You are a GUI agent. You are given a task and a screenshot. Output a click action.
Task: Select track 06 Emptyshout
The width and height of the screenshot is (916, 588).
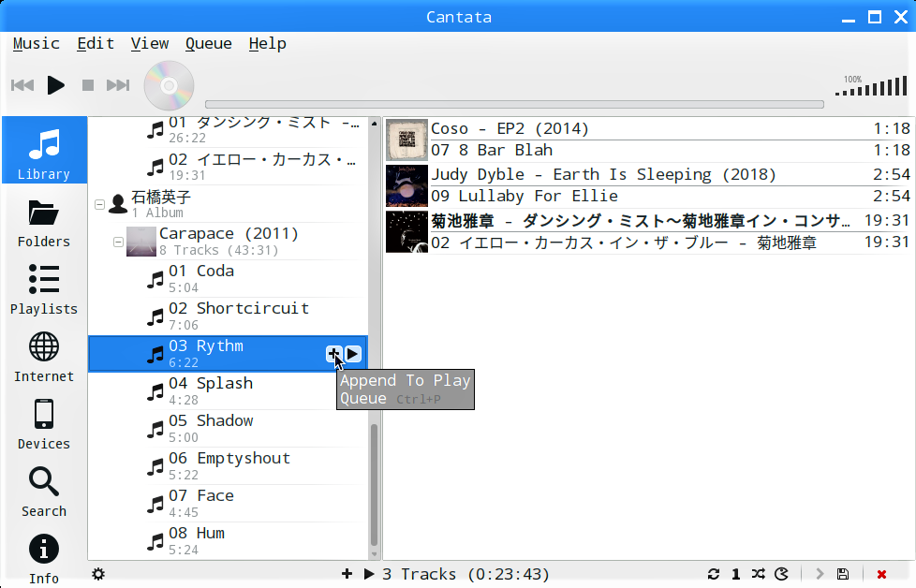point(228,466)
